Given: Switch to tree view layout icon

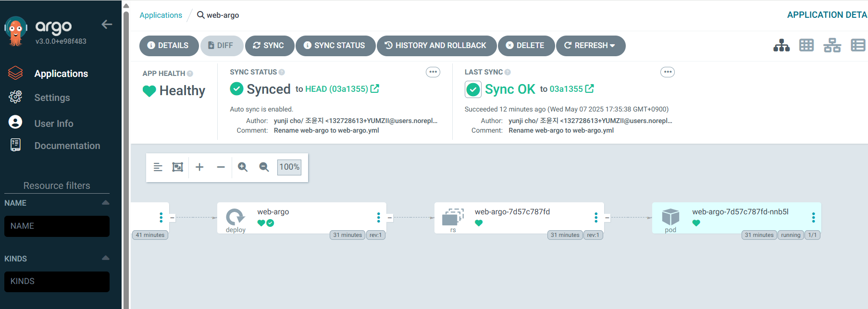Looking at the screenshot, I should [x=781, y=46].
